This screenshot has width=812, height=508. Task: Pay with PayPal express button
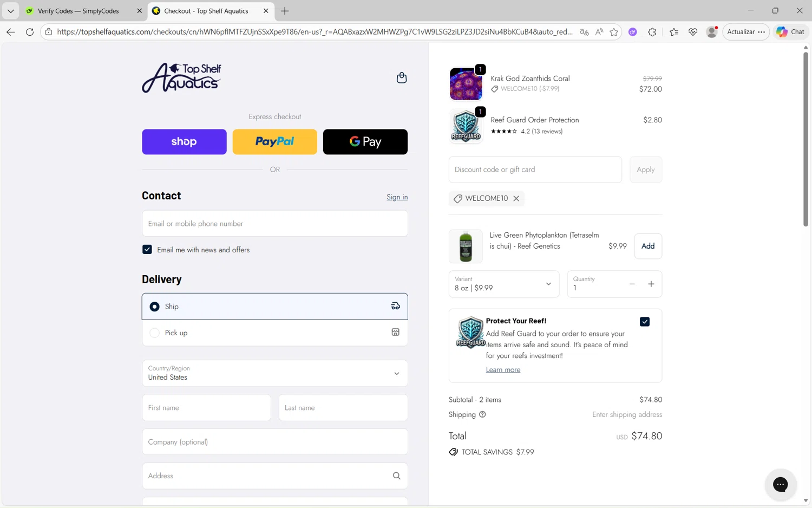275,142
